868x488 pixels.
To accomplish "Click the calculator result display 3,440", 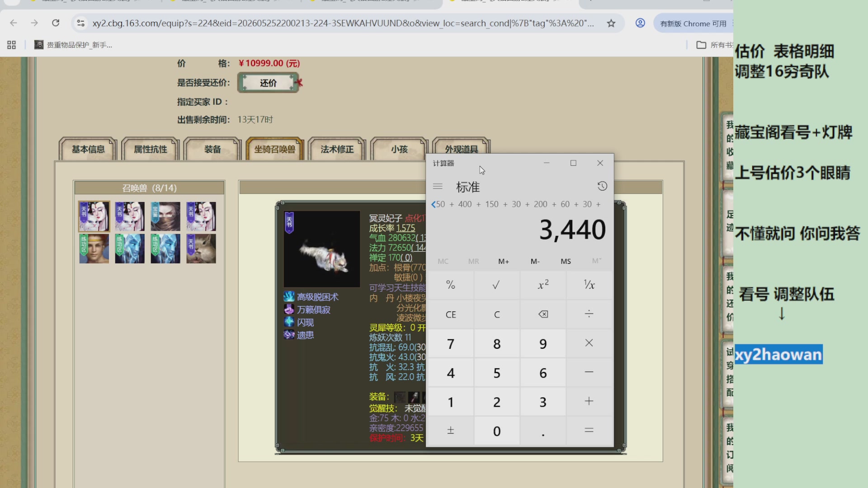I will (572, 230).
